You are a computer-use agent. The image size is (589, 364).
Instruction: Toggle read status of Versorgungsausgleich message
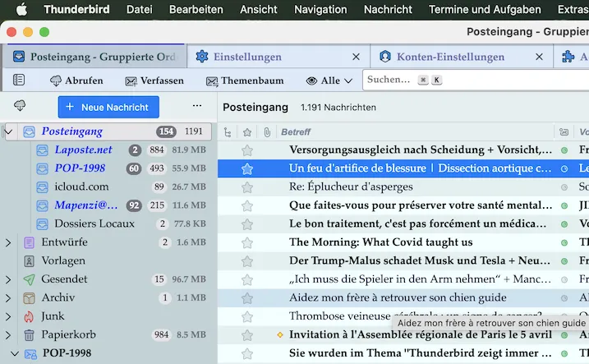pyautogui.click(x=564, y=150)
